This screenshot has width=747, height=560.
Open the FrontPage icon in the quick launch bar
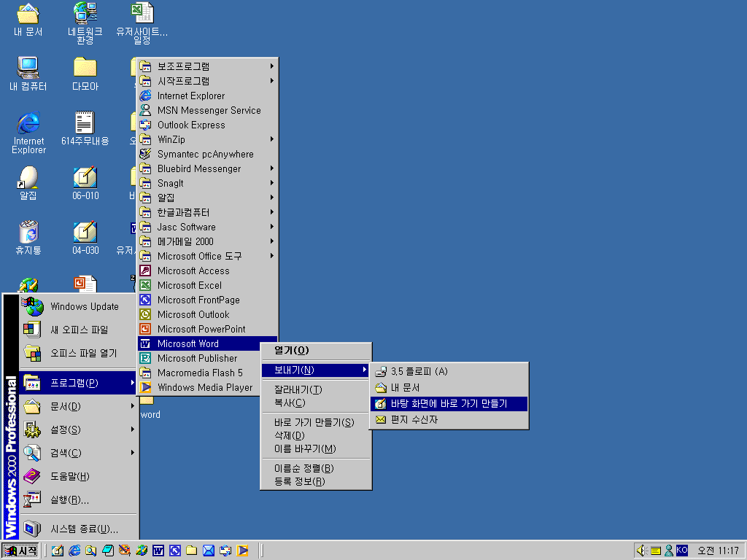click(175, 551)
